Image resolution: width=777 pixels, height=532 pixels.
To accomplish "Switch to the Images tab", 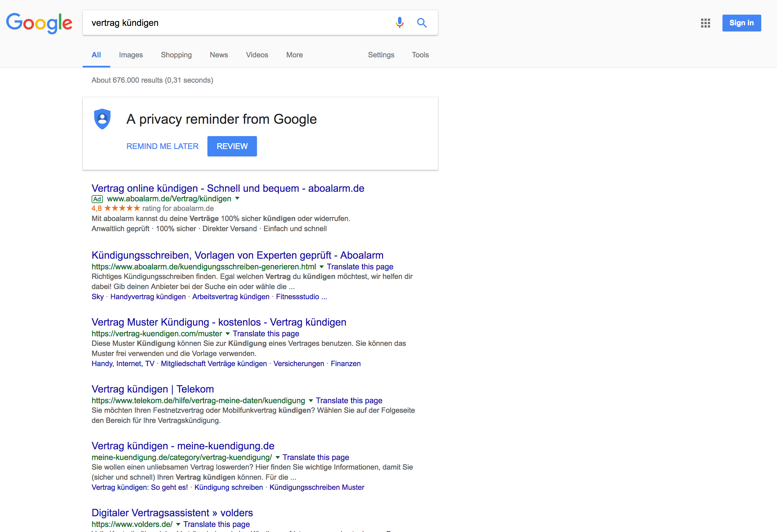I will [131, 55].
